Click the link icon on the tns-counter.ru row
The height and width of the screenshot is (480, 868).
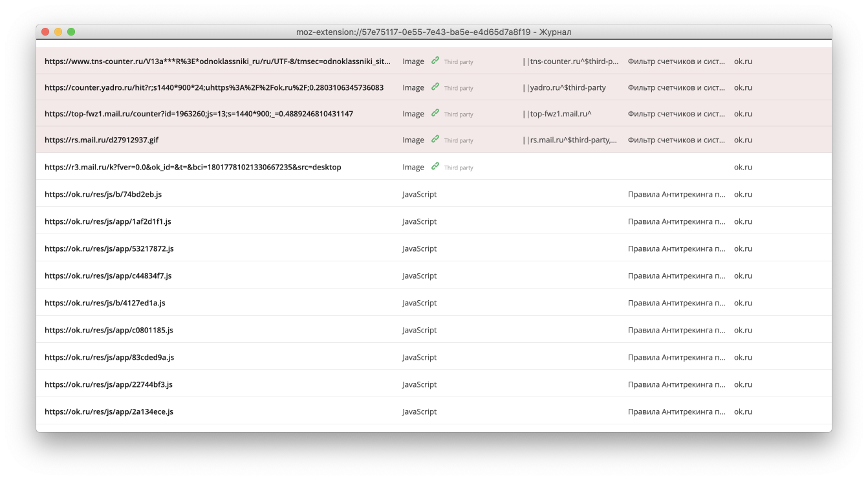(435, 61)
